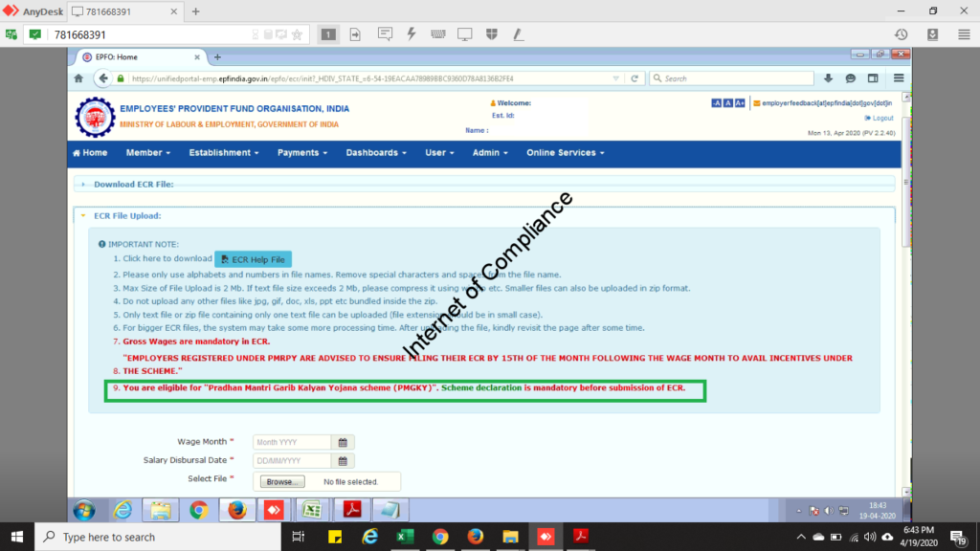Open Firefox chat bubble icon
Screen dimensions: 980x551
pyautogui.click(x=851, y=78)
